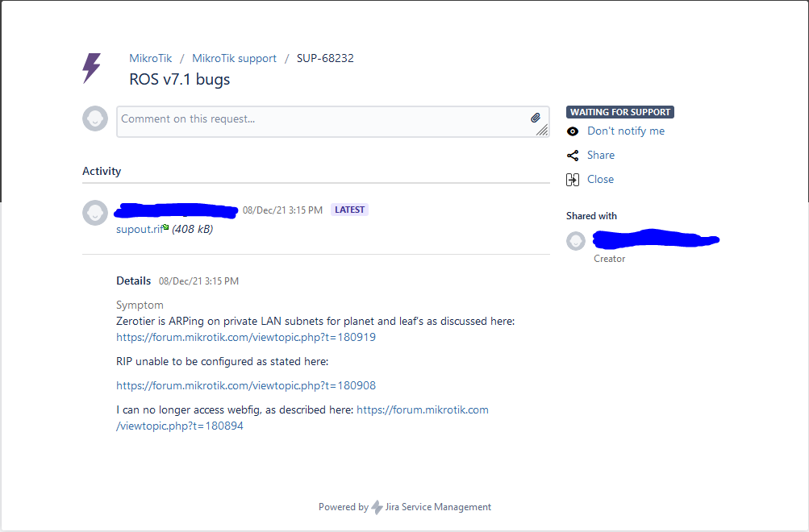The width and height of the screenshot is (809, 532).
Task: Click the Details heading
Action: (134, 281)
